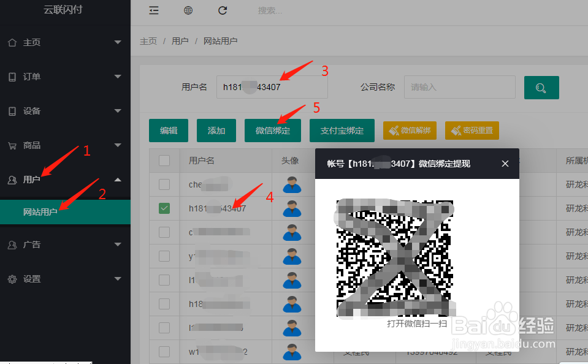Screen dimensions: 588x364
Task: Check the checkbox in the l1 row
Action: (x=164, y=280)
